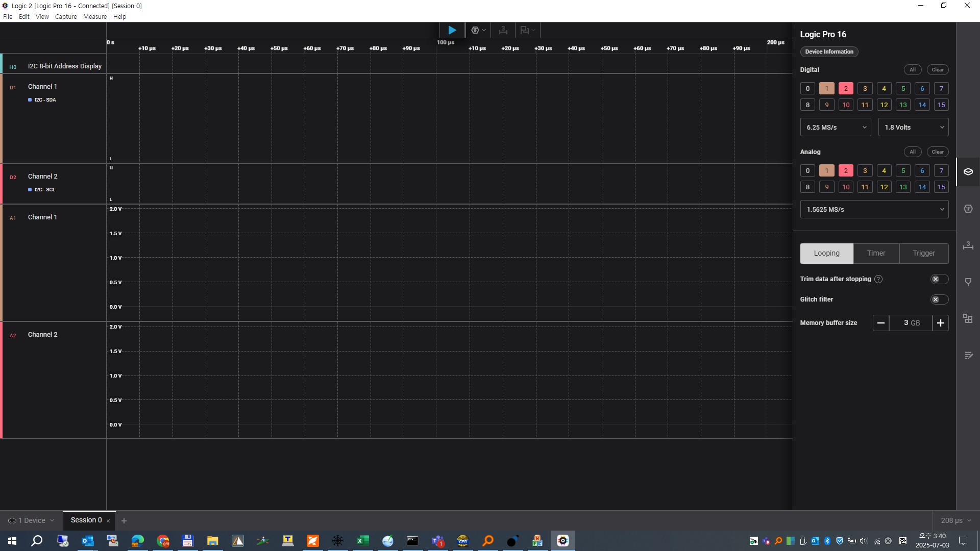Clear all Digital channels

tap(937, 70)
